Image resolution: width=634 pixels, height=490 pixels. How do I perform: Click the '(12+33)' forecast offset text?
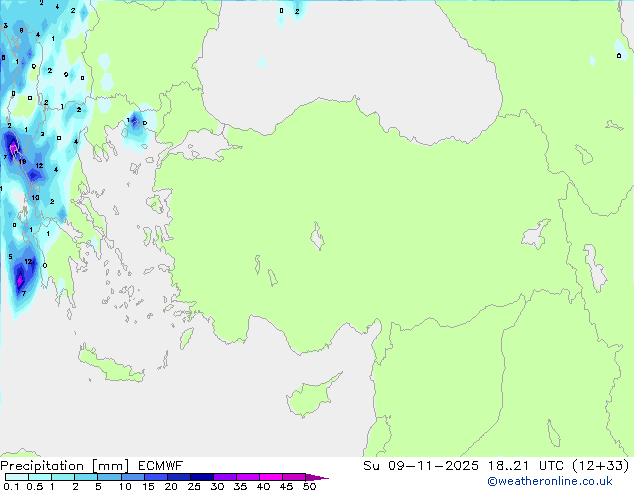[601, 466]
